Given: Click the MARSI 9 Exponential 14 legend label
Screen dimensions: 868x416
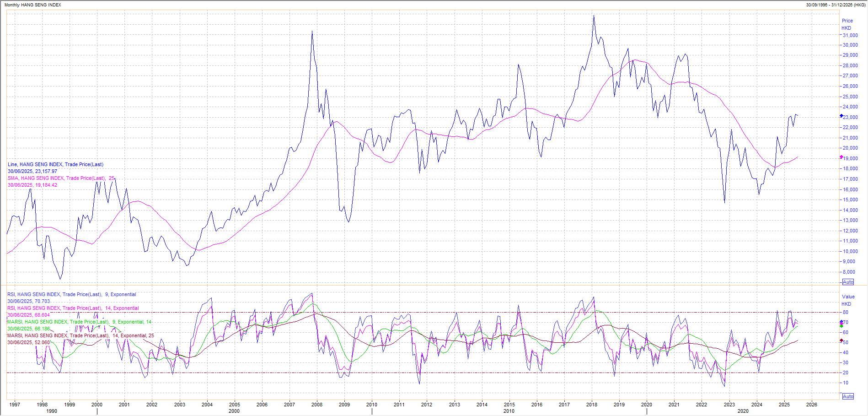Looking at the screenshot, I should click(x=80, y=322).
